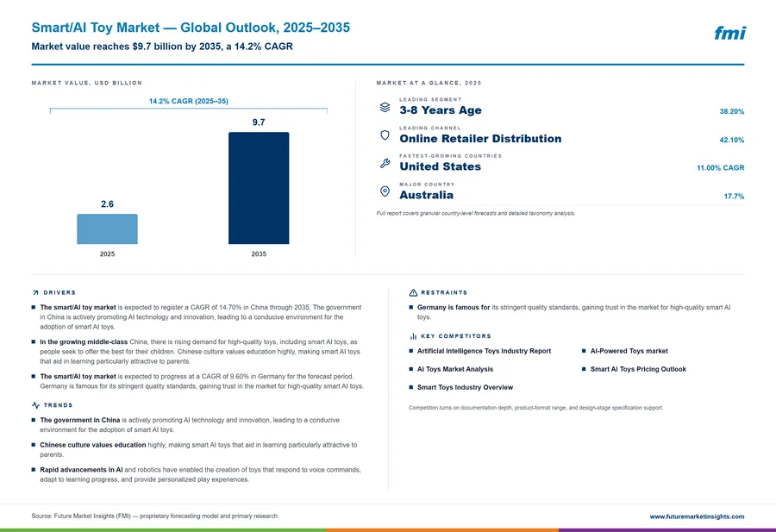Click the Key Competitors section heading

point(456,336)
